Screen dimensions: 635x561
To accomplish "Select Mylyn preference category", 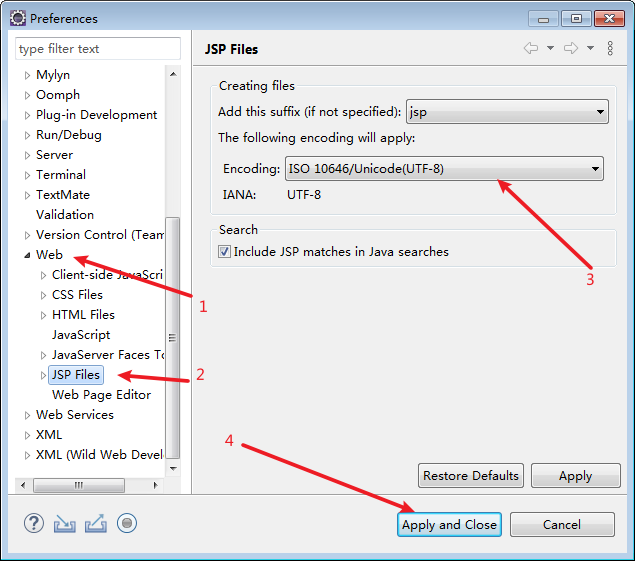I will coord(53,75).
